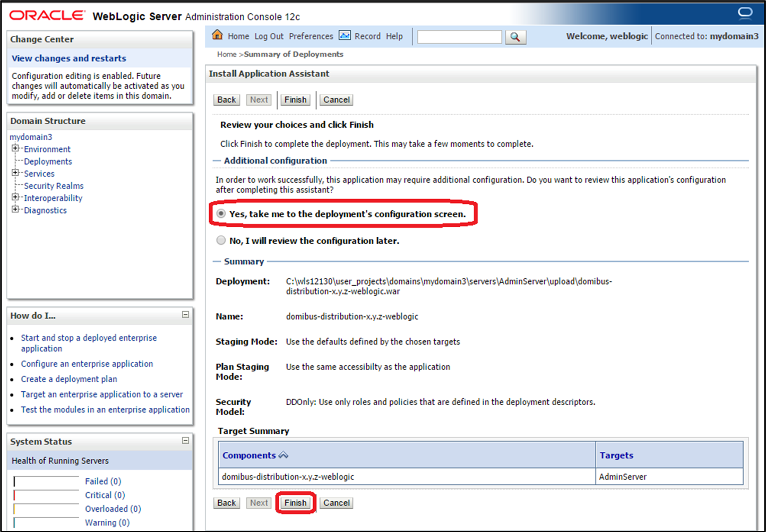
Task: Click the Components sort arrow icon
Action: click(283, 455)
